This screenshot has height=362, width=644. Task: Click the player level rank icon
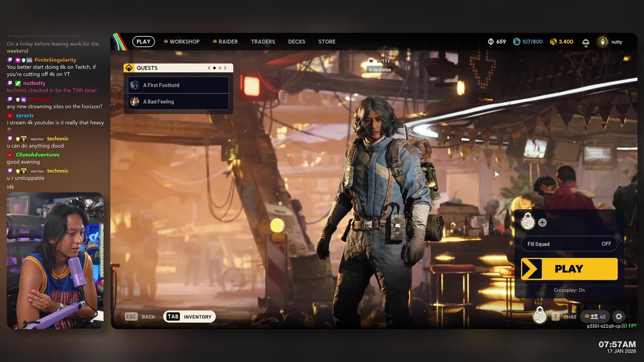coord(603,42)
